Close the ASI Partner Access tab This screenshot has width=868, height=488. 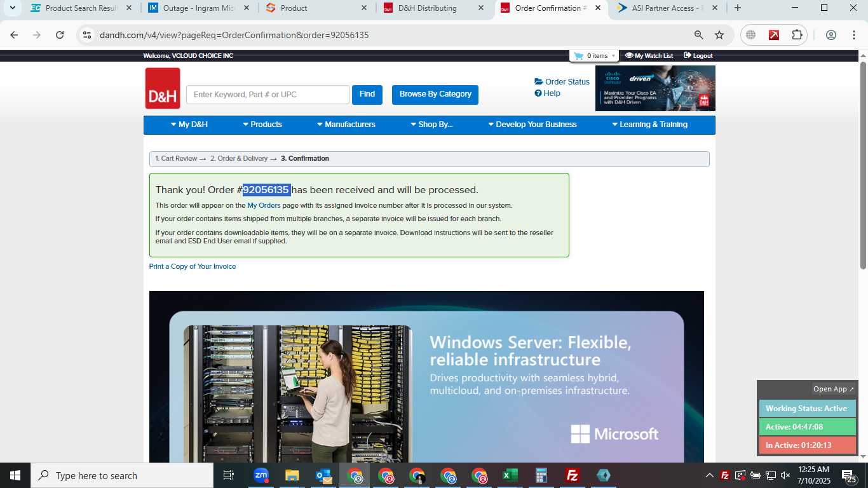[715, 8]
